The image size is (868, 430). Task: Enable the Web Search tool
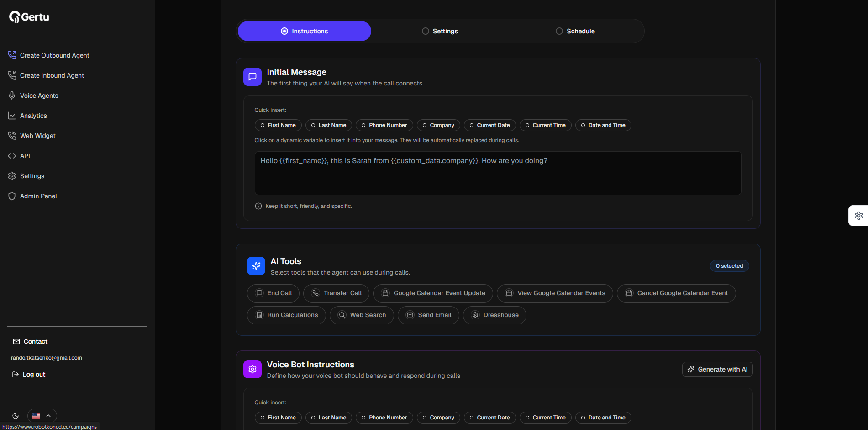pyautogui.click(x=361, y=315)
